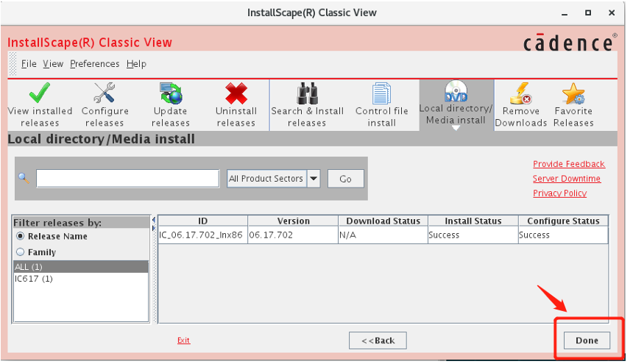The width and height of the screenshot is (633, 364).
Task: Click the Provide Feedback link
Action: click(x=568, y=164)
